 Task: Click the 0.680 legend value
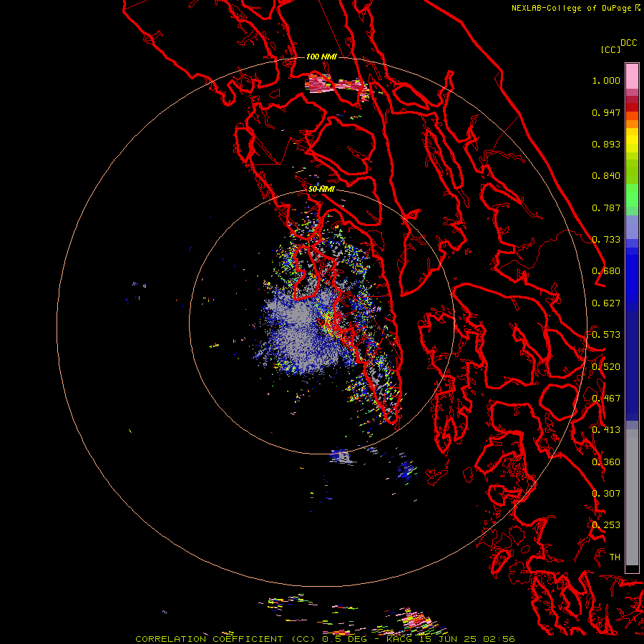(x=606, y=271)
